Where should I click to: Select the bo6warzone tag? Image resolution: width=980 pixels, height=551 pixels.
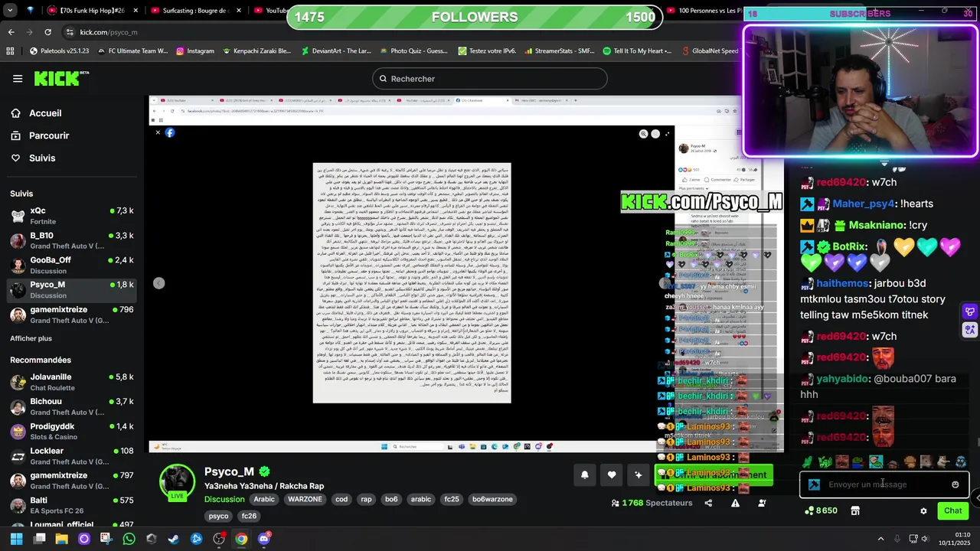tap(492, 499)
